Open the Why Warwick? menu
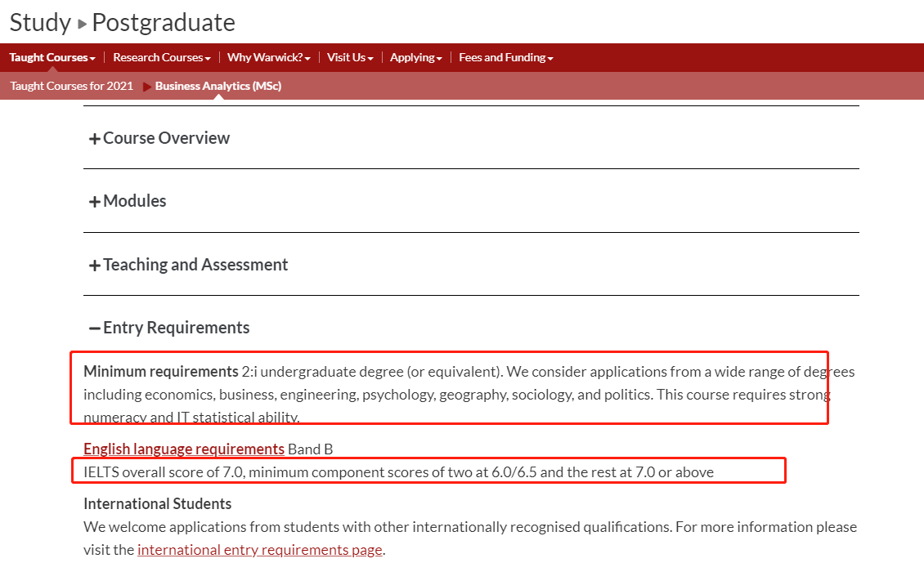924x563 pixels. (269, 57)
